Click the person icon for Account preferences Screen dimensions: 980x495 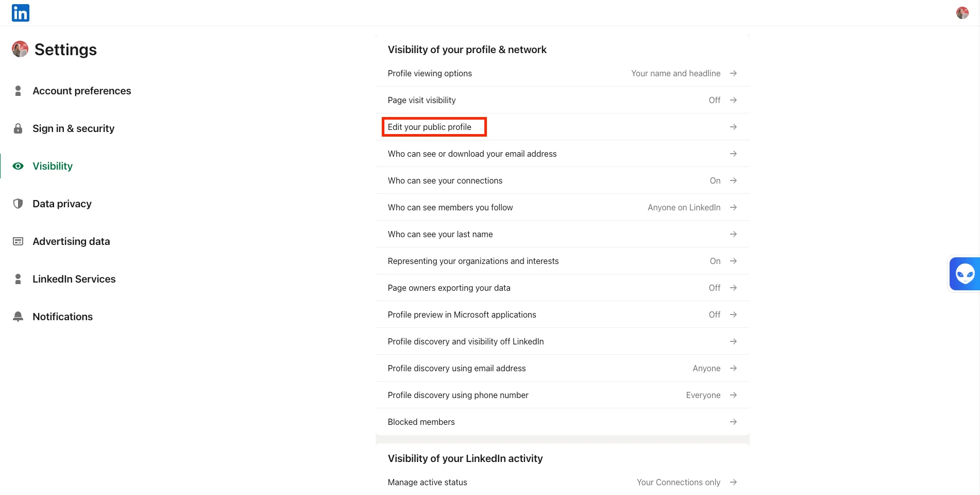(x=18, y=91)
